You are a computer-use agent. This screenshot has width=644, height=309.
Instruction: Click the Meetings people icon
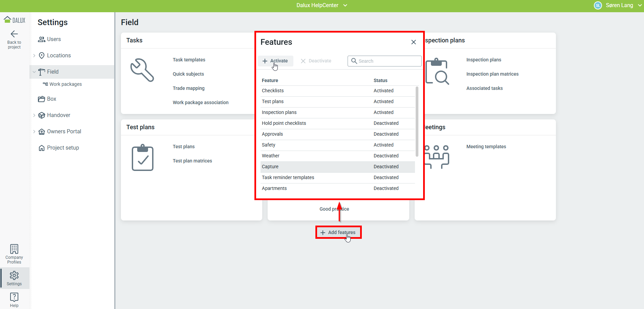tap(437, 157)
